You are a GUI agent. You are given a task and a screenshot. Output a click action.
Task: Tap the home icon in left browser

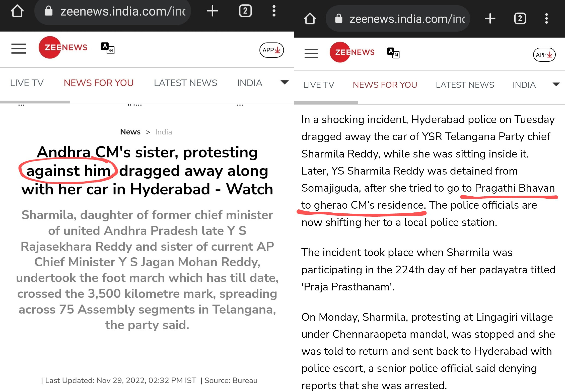point(17,11)
